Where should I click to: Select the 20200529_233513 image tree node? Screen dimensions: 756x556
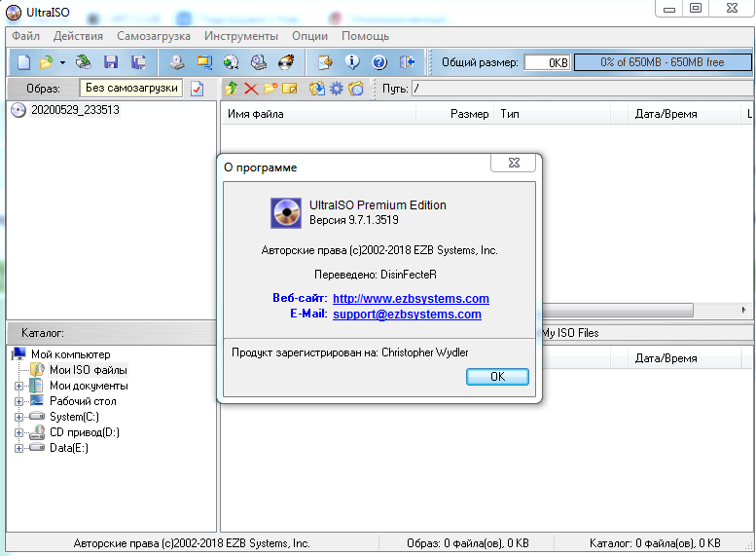click(75, 110)
